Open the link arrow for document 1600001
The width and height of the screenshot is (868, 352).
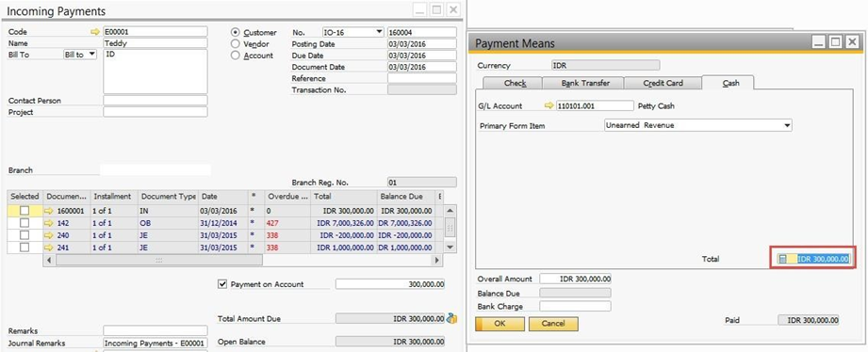coord(50,211)
